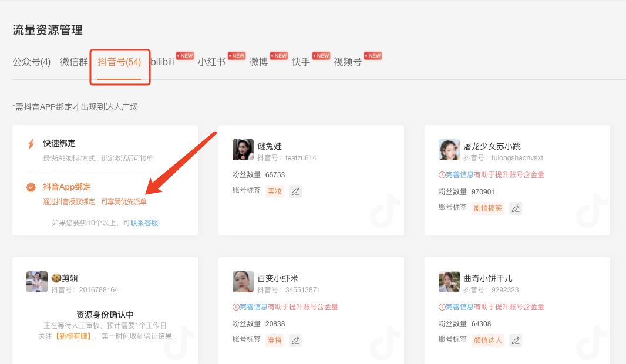626x364 pixels.
Task: Open the bilibili tab
Action: point(163,62)
